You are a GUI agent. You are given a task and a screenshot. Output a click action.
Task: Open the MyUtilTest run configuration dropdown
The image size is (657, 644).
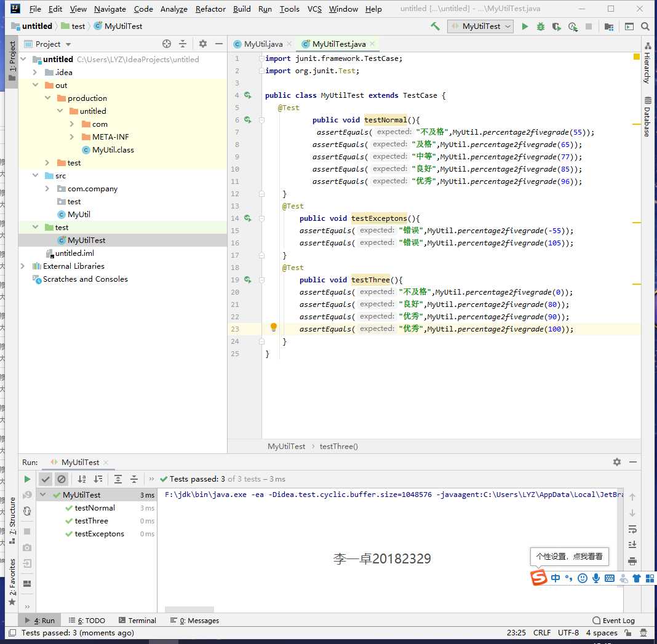(x=480, y=26)
